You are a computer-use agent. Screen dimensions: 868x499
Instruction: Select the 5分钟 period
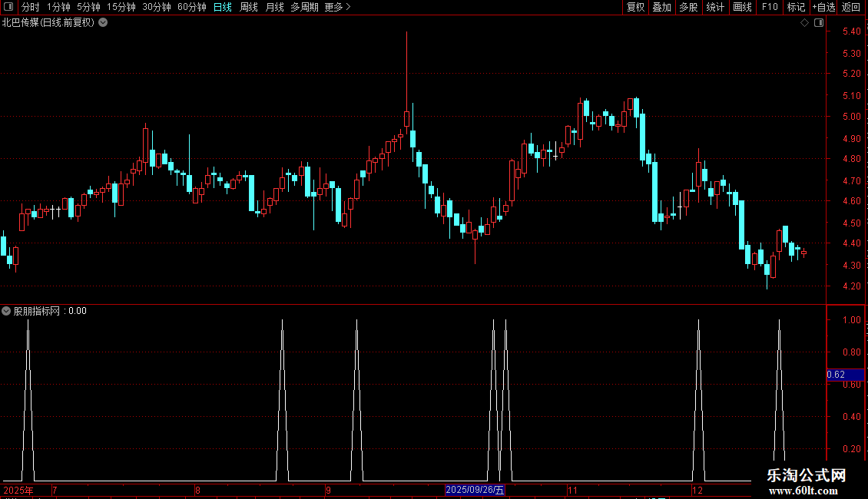coord(88,7)
